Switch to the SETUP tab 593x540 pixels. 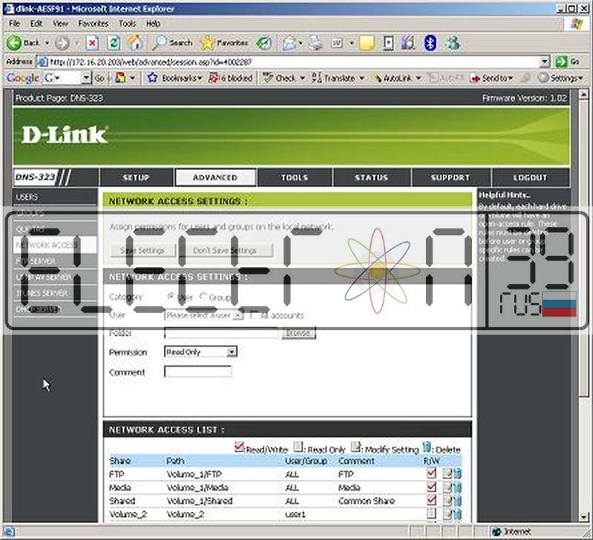136,177
